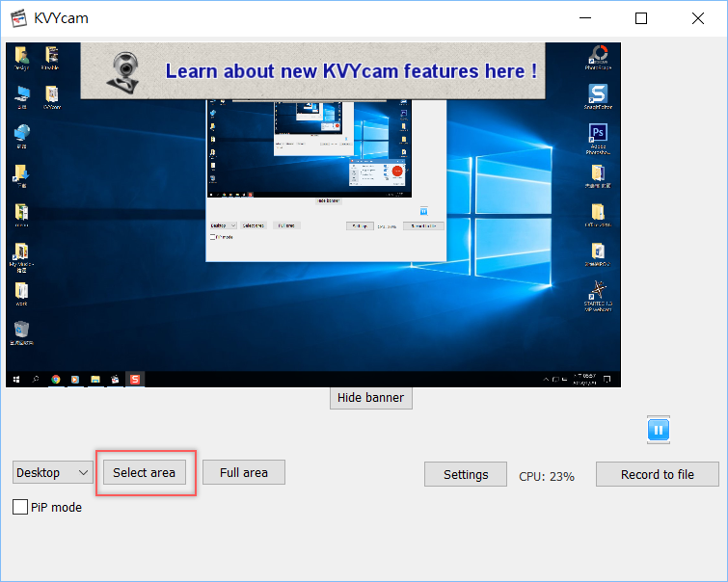Click the webcam icon in the banner
Viewport: 728px width, 582px height.
click(x=124, y=72)
